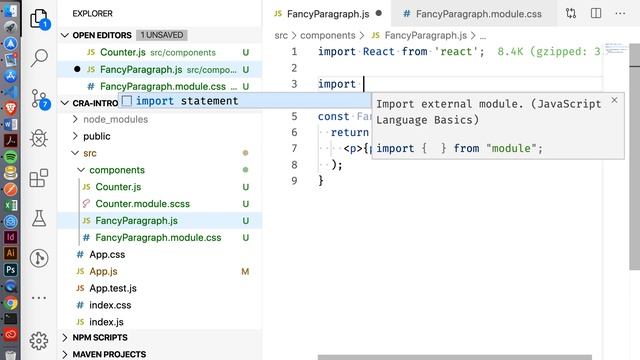Click the 8.4K gzipped import cost text
The width and height of the screenshot is (640, 360).
pos(549,52)
